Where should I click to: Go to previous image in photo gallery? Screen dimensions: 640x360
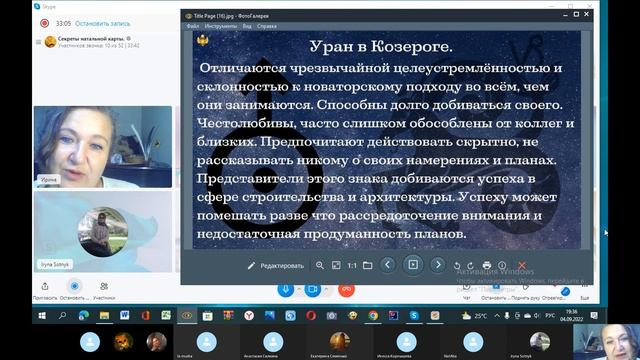pyautogui.click(x=387, y=264)
